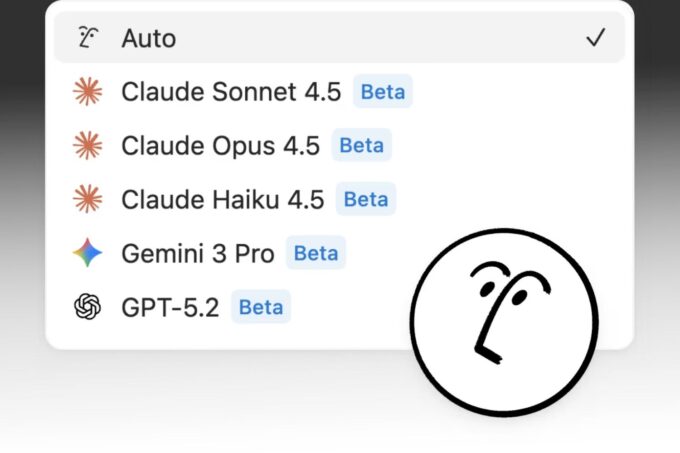Select the Gemini 3 Pro option
The height and width of the screenshot is (453, 680).
[x=197, y=253]
